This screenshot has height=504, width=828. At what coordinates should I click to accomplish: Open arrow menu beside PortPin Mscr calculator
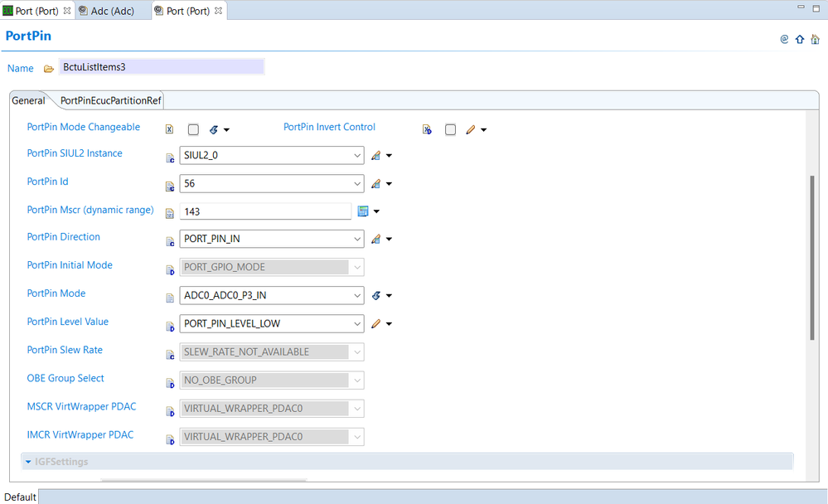376,211
